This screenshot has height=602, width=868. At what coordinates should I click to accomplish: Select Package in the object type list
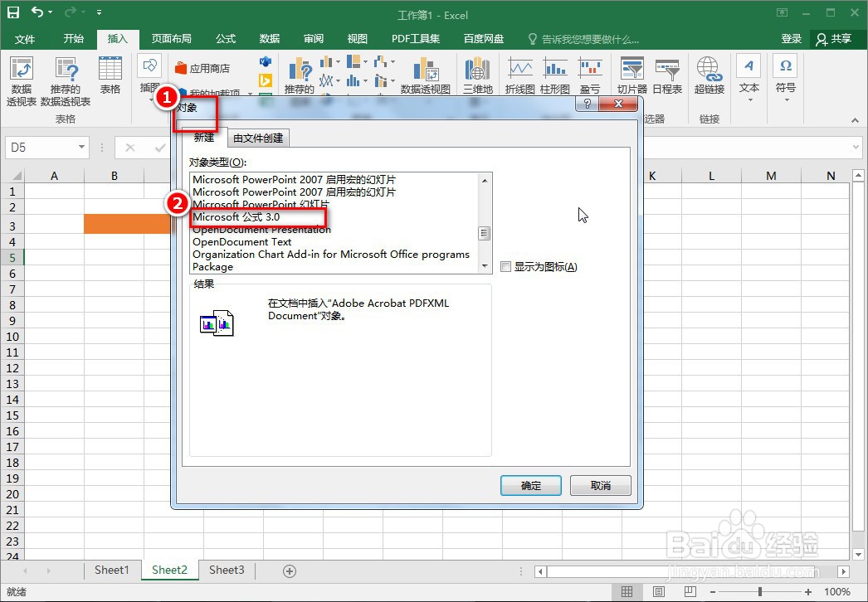click(212, 267)
